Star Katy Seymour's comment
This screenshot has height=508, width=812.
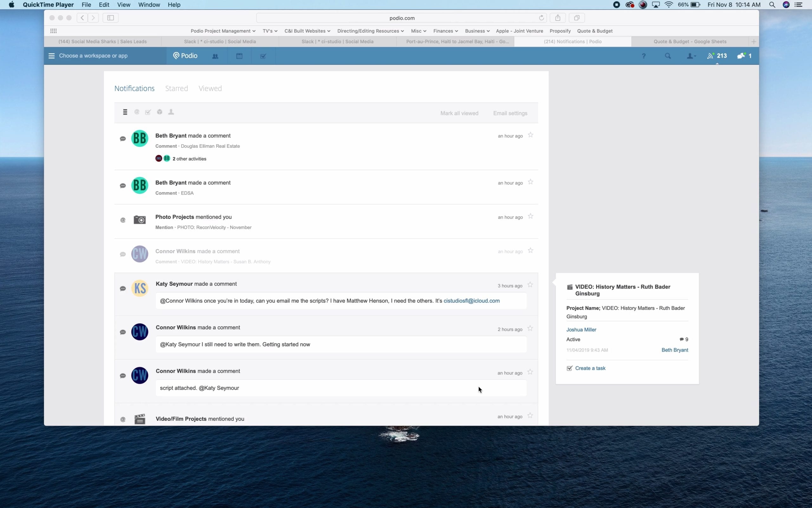[x=530, y=285]
